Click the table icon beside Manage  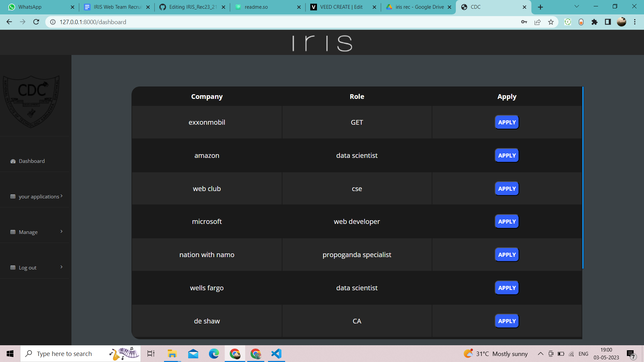(x=13, y=232)
